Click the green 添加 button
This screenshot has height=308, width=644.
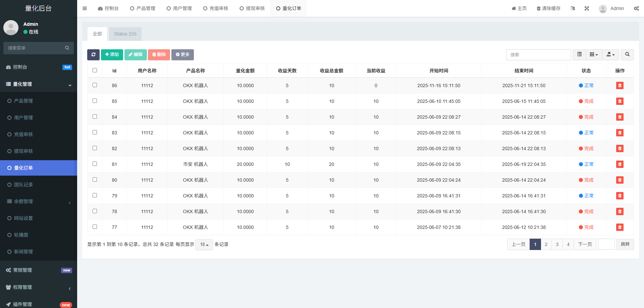click(112, 55)
